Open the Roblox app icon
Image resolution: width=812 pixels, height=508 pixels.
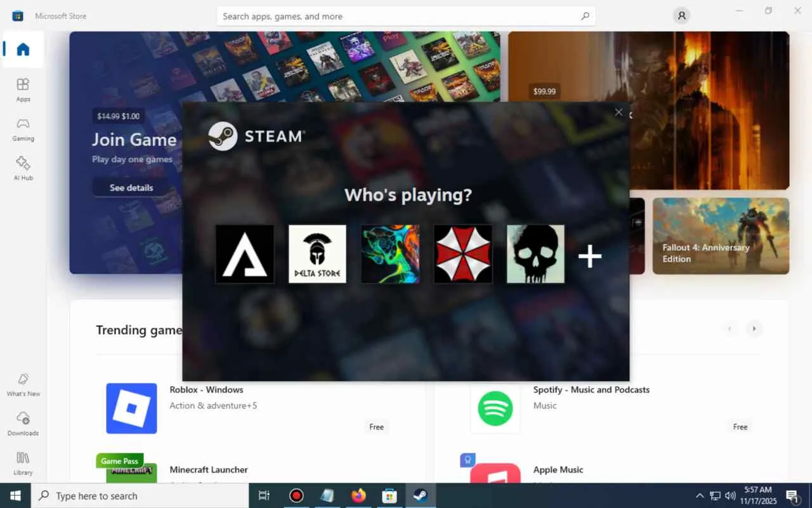[131, 408]
